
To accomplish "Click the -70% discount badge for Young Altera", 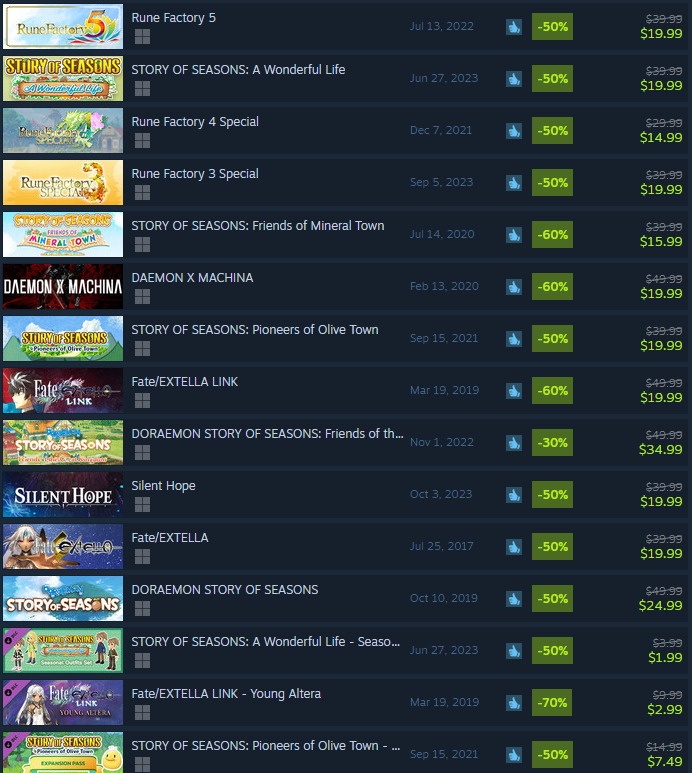I will click(552, 703).
